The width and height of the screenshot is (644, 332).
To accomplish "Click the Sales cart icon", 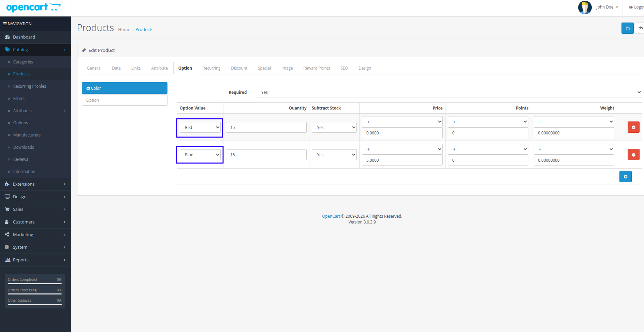I will [7, 209].
